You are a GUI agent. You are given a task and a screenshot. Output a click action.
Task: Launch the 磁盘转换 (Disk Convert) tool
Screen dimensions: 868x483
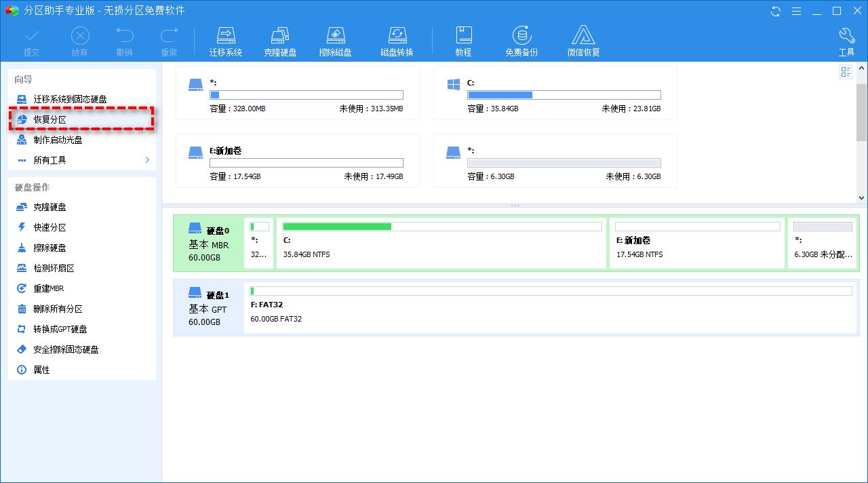click(x=397, y=39)
